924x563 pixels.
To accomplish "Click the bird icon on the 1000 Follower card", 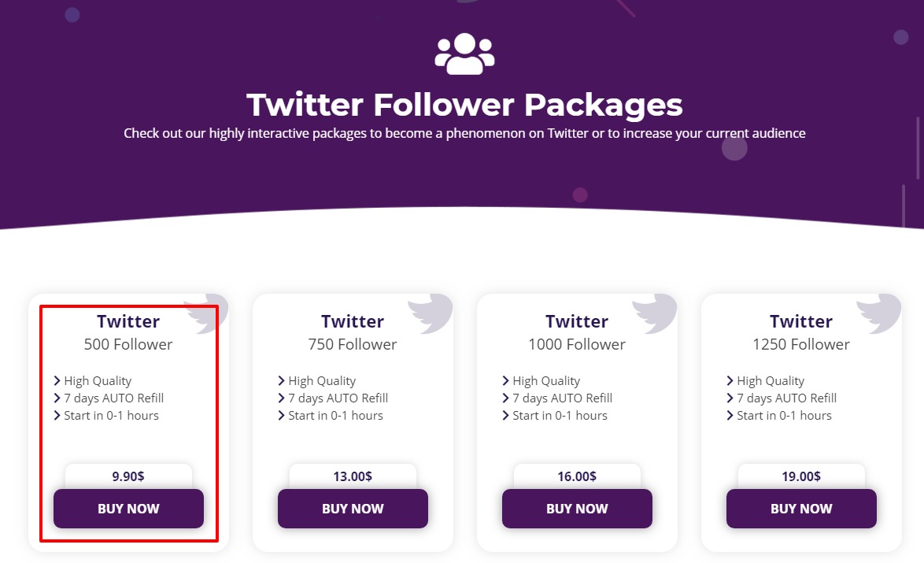I will [x=655, y=313].
